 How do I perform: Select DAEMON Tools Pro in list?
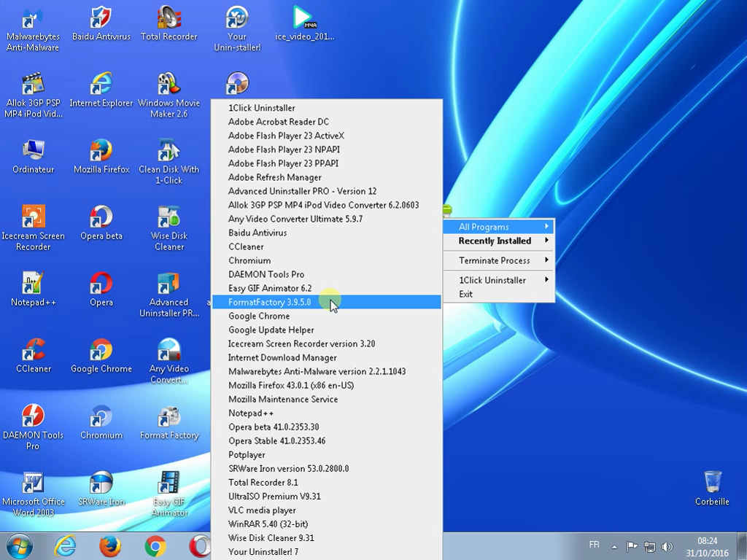pos(327,274)
